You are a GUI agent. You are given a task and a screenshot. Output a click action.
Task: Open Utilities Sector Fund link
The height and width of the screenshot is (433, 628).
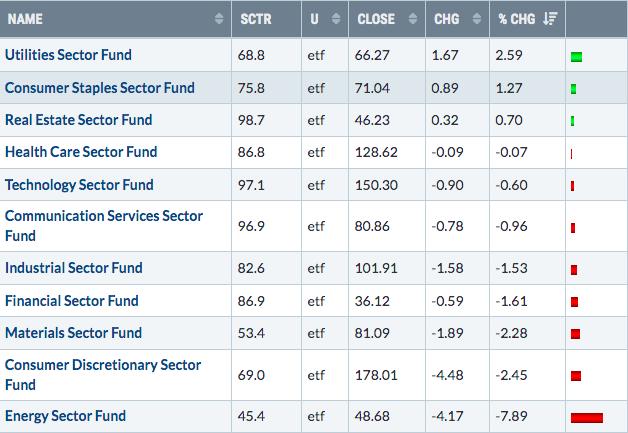pyautogui.click(x=68, y=55)
